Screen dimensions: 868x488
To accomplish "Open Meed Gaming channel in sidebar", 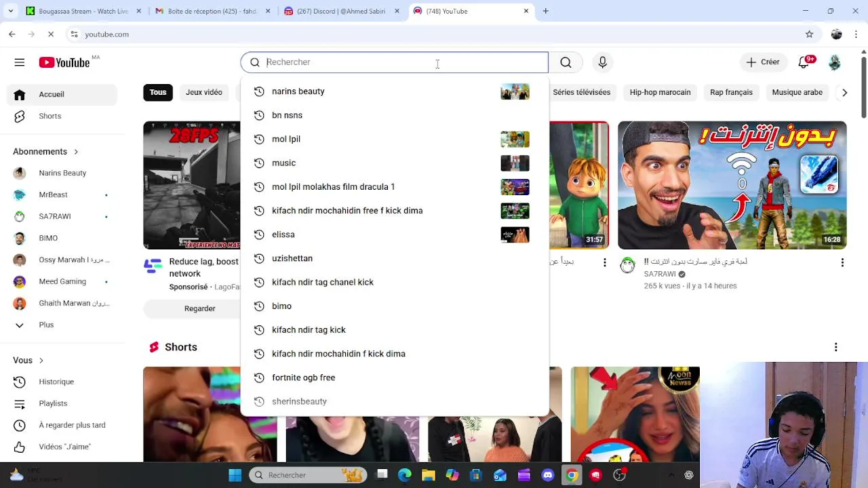I will pyautogui.click(x=62, y=281).
